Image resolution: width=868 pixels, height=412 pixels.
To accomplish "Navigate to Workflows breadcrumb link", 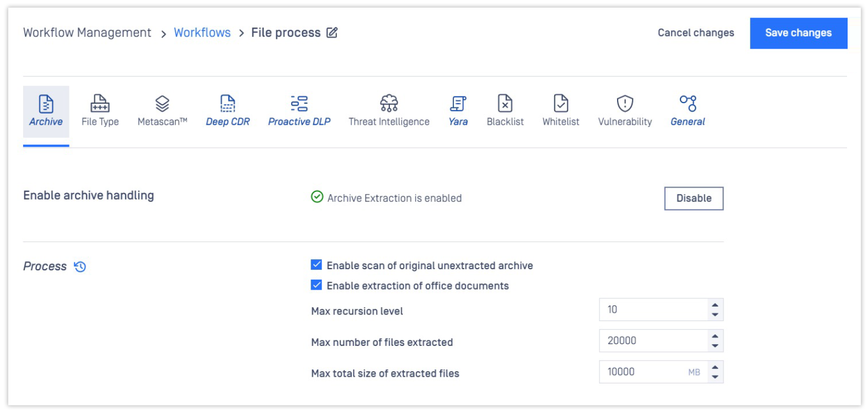I will pos(202,33).
